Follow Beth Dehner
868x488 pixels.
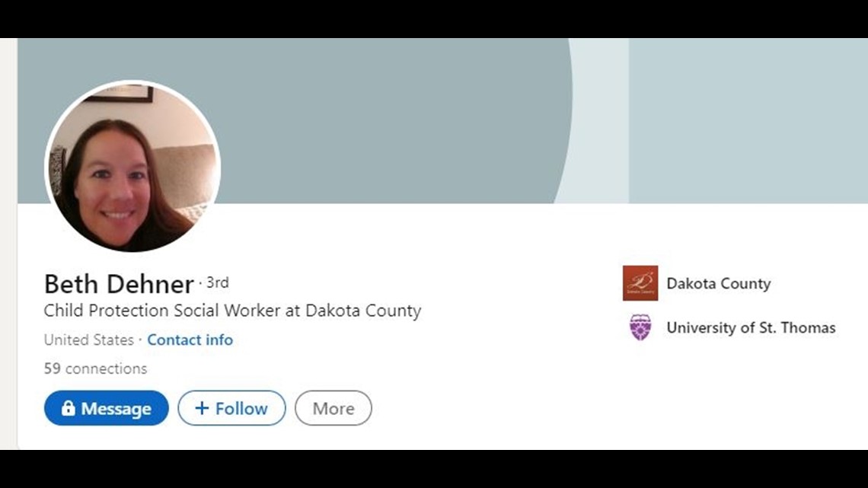[x=231, y=408]
